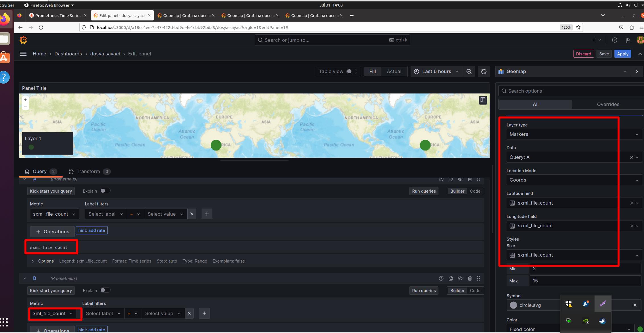Click the green fixed color swatch
The width and height of the screenshot is (644, 333).
pyautogui.click(x=637, y=329)
